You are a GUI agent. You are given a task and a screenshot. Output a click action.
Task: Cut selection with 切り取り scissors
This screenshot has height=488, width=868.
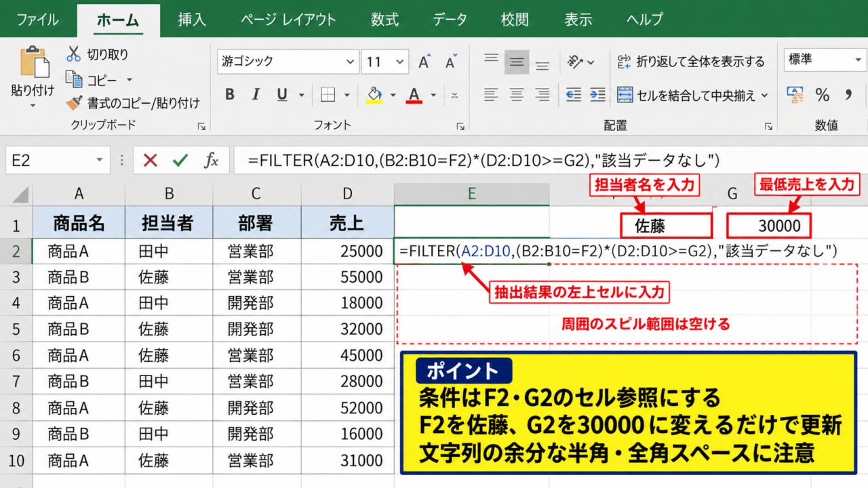pyautogui.click(x=97, y=54)
